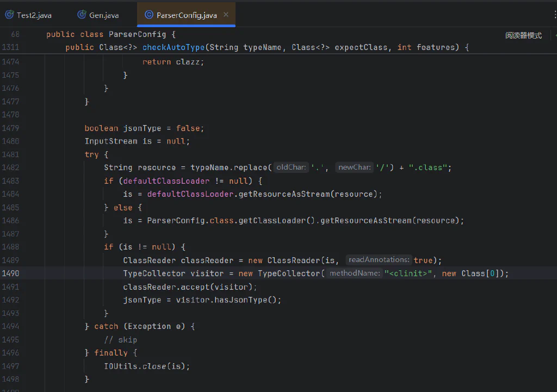
Task: Open the tab options kebab menu
Action: (554, 14)
